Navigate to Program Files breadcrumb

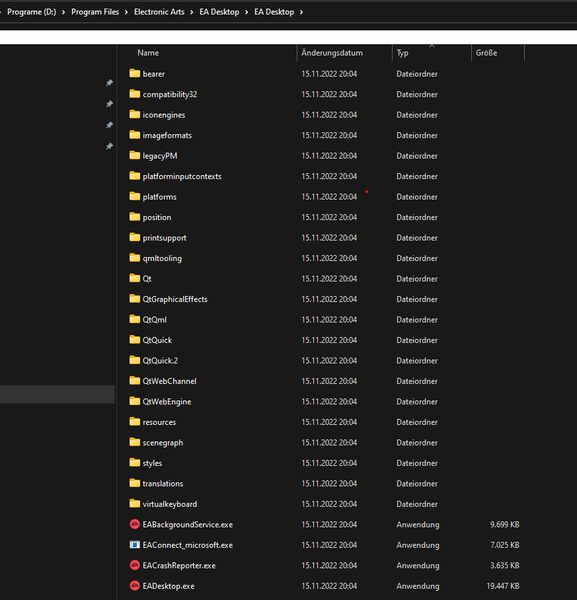95,12
